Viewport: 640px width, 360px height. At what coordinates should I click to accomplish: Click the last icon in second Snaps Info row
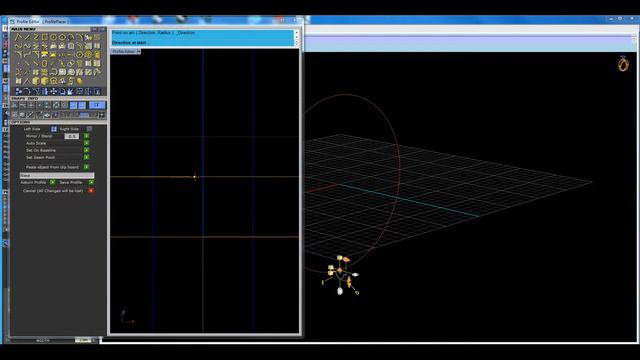tap(102, 114)
